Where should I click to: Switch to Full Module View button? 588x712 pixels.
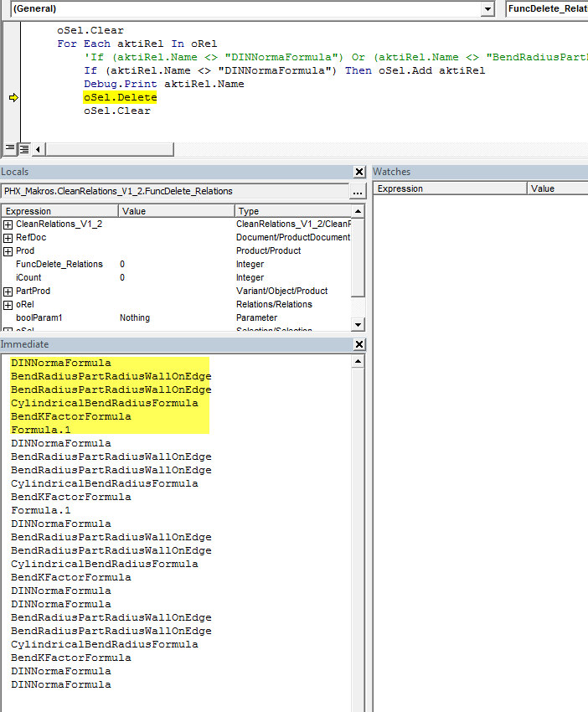click(x=24, y=148)
